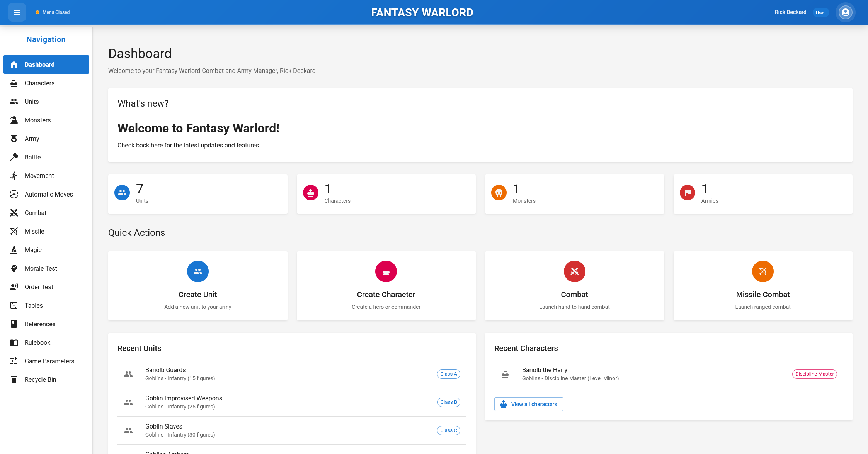
Task: Launch Combat via crossed swords icon
Action: click(574, 271)
